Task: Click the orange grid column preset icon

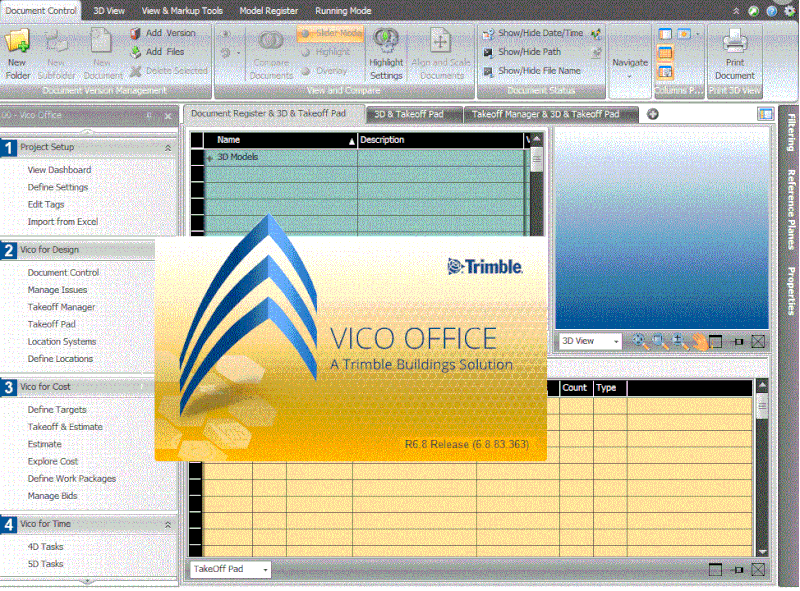Action: pyautogui.click(x=665, y=53)
